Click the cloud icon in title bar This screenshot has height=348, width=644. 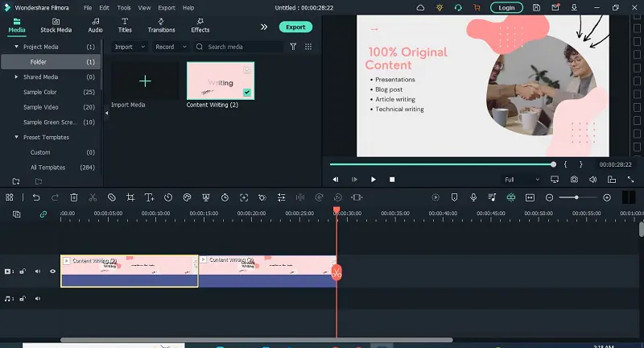click(x=420, y=7)
